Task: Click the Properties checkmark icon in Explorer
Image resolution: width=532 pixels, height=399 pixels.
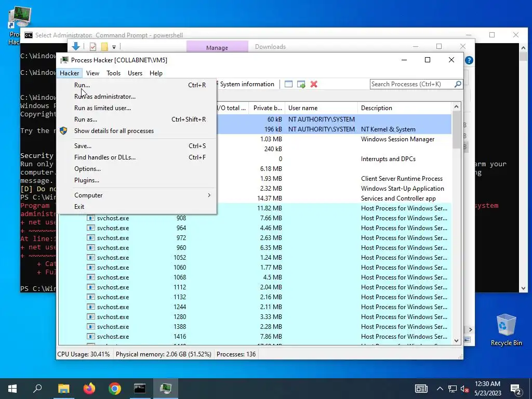Action: click(92, 46)
